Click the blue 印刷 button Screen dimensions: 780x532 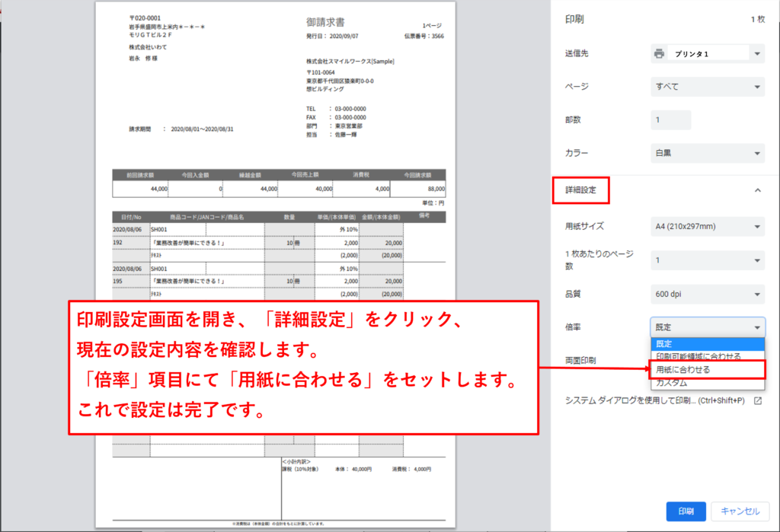[x=686, y=511]
